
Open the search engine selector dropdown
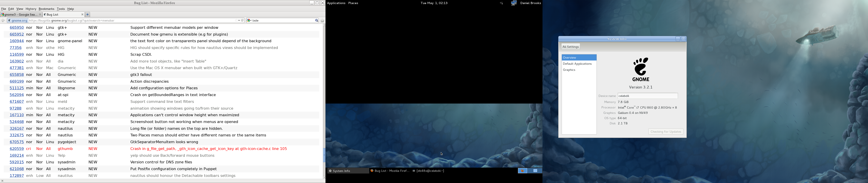click(250, 21)
